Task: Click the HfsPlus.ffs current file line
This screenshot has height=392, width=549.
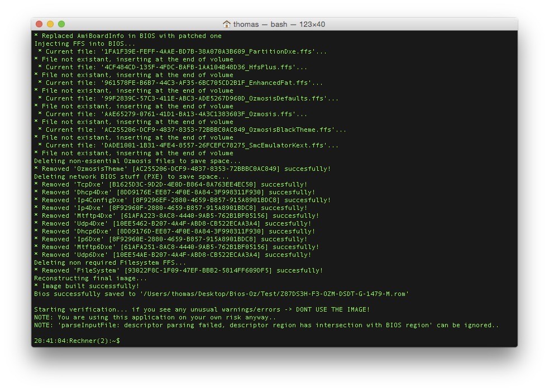Action: 172,67
